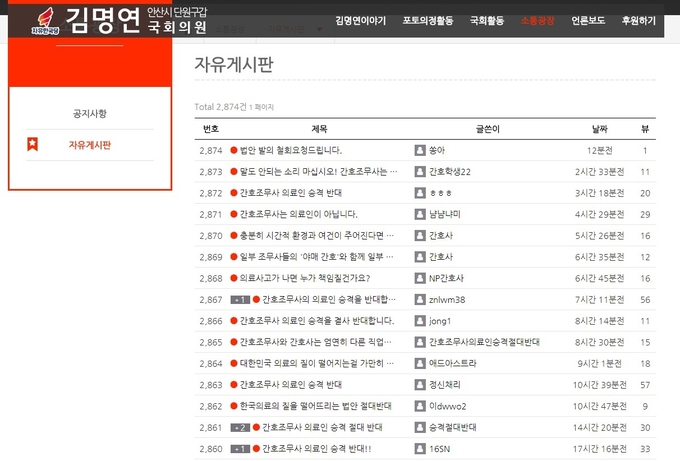
Task: Open post 간호조무사 의료인 승격 반대!!
Action: 317,449
